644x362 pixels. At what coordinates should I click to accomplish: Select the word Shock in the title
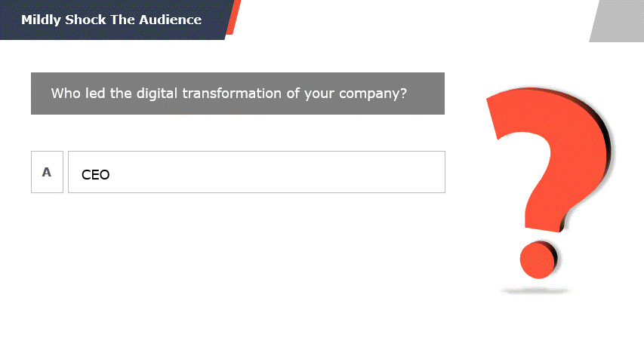85,20
